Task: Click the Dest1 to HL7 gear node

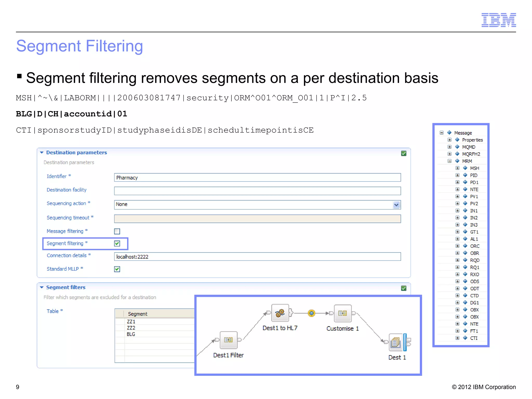Action: [280, 313]
